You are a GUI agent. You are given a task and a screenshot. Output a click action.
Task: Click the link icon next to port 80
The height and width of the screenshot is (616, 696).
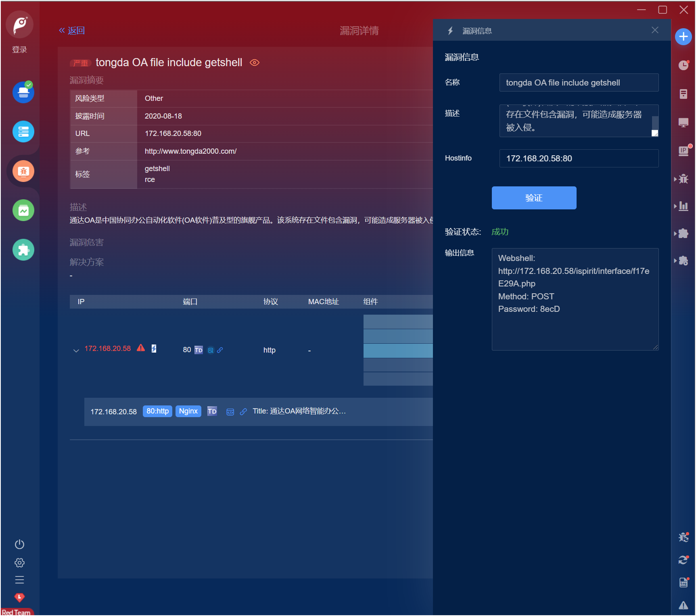point(220,350)
